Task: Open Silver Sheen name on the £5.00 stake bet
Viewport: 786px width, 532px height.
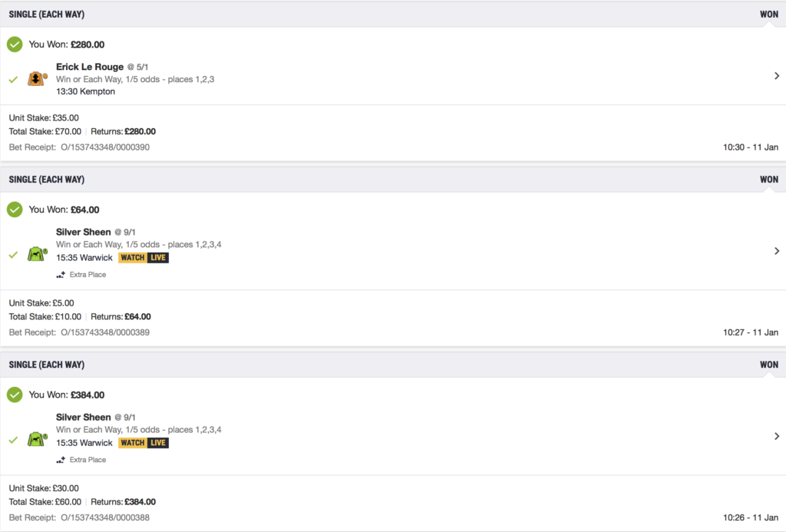Action: (x=83, y=232)
